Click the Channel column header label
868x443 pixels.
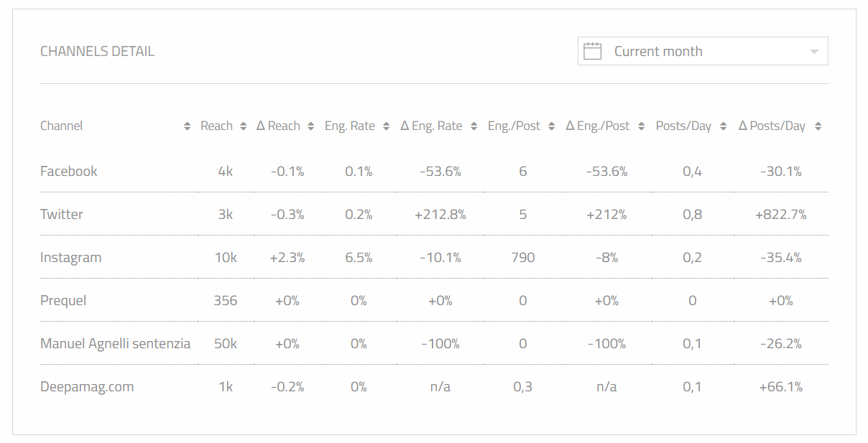(x=61, y=126)
